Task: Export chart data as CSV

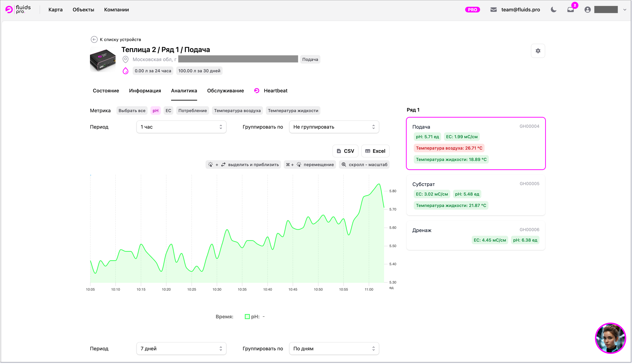Action: pos(345,151)
